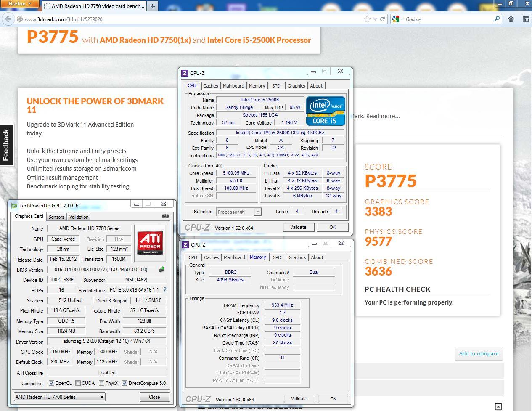Viewport: 532px width, 411px height.
Task: Click the Core Voltage 1.496 V field
Action: coord(289,122)
